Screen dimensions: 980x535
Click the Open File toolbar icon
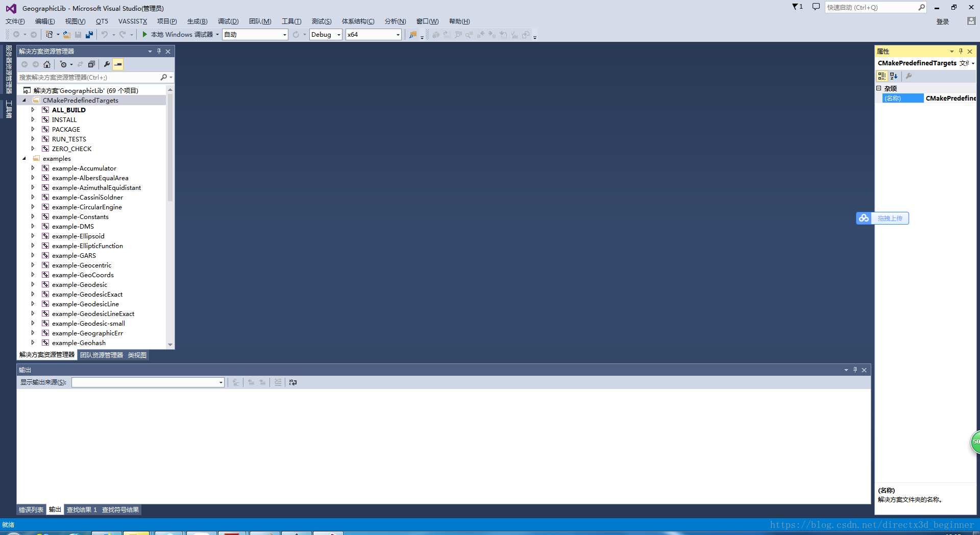click(x=67, y=35)
